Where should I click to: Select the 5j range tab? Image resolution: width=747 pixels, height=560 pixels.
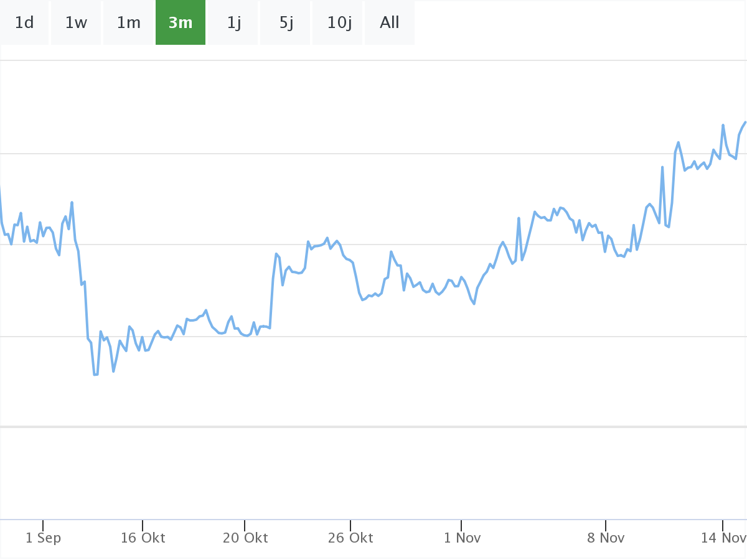coord(286,23)
